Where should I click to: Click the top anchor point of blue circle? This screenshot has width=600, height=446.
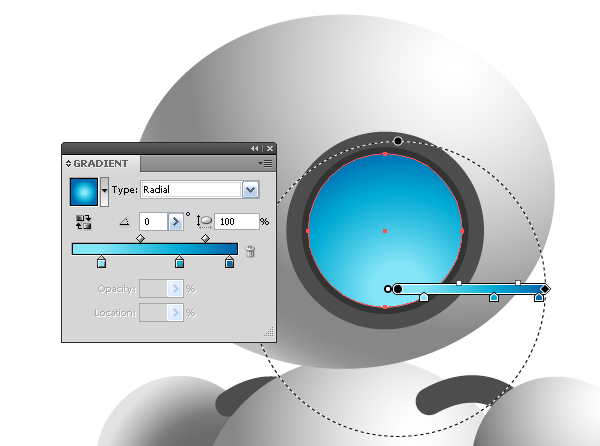tap(385, 154)
